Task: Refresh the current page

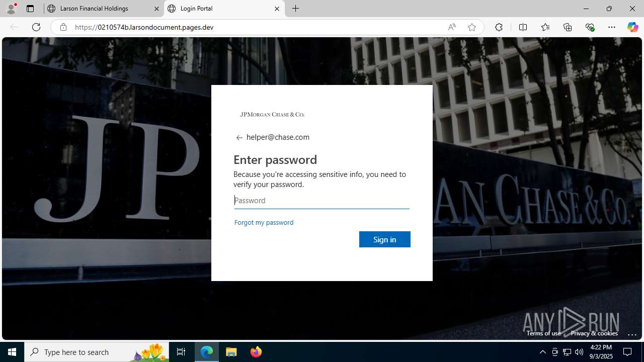Action: coord(36,27)
